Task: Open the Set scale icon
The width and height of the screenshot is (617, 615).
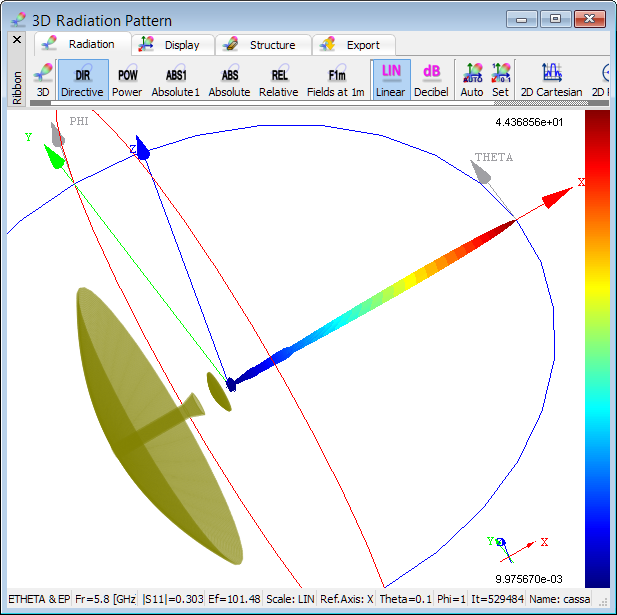Action: click(500, 80)
